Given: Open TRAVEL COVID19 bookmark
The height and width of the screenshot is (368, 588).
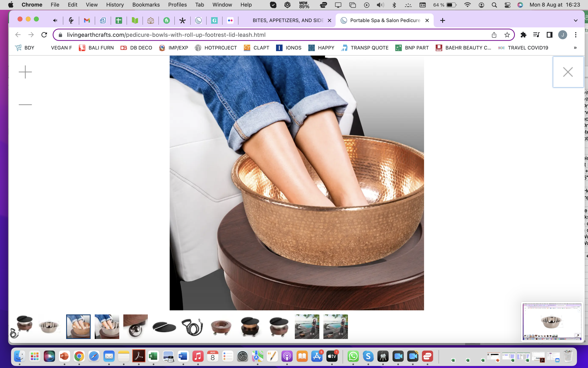Looking at the screenshot, I should [x=523, y=48].
